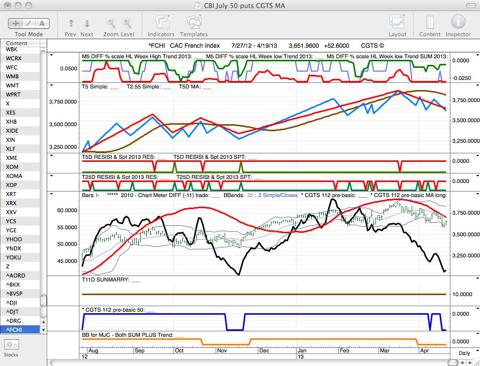
Task: Click the horizontal chart scrollbar thumb
Action: pos(452,363)
